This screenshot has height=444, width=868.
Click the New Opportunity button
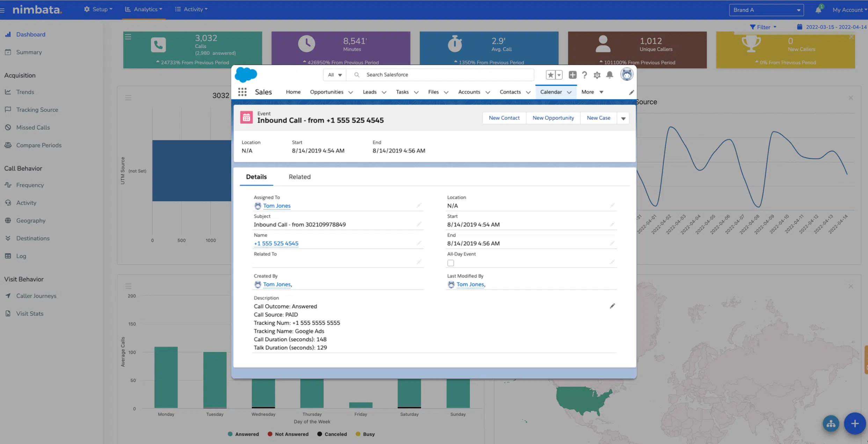(x=553, y=118)
